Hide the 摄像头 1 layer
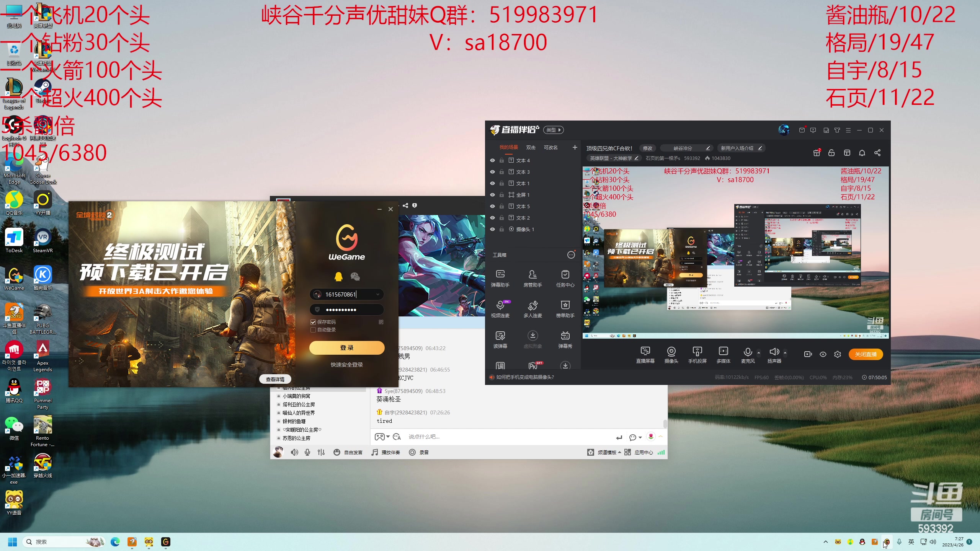Viewport: 980px width, 551px height. point(492,229)
